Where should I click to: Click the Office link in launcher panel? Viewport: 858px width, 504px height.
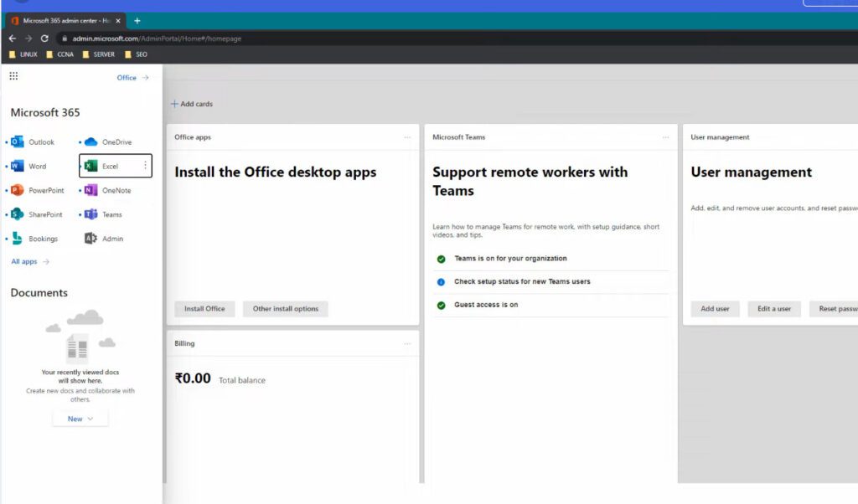pos(132,78)
